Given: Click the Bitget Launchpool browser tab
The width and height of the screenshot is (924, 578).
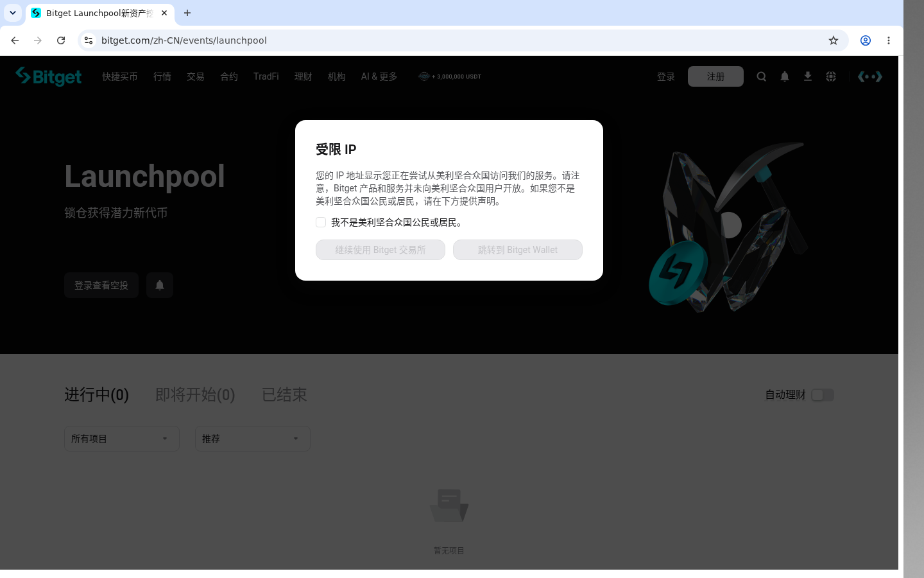Looking at the screenshot, I should pyautogui.click(x=99, y=13).
